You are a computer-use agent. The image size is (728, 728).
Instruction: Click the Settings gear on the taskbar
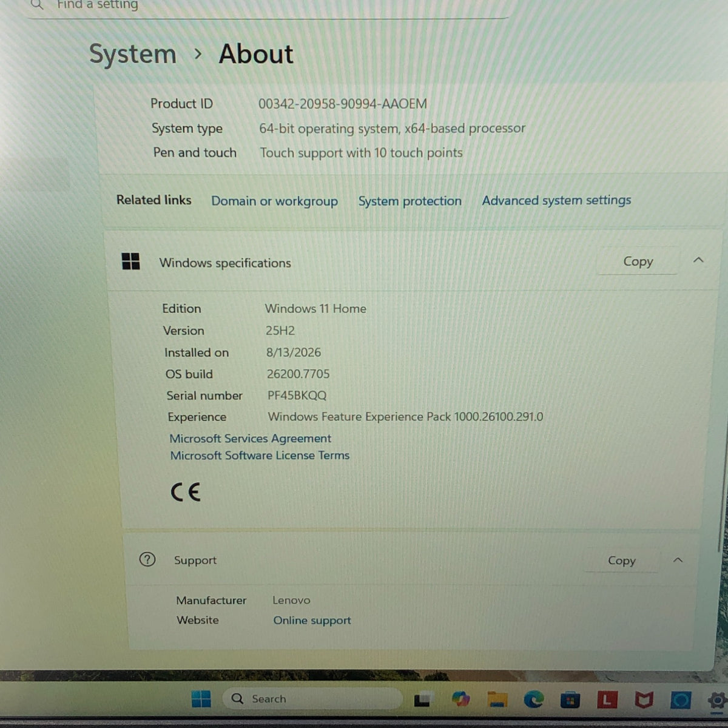coord(718,701)
